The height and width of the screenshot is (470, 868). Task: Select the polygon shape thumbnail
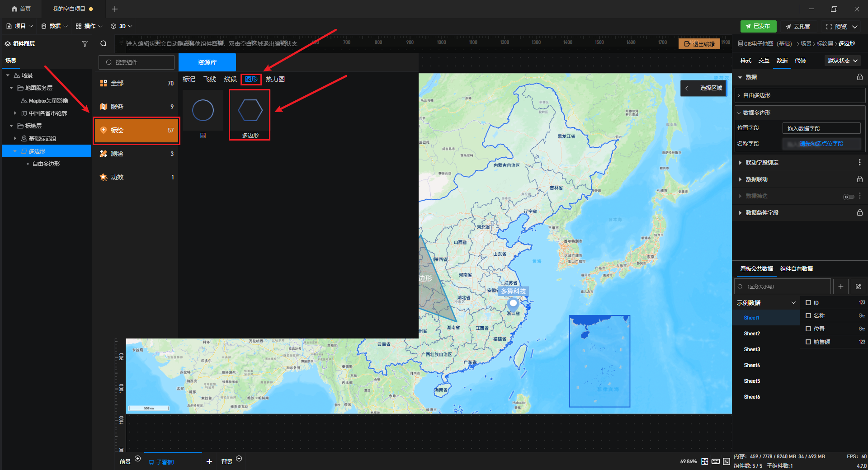(x=250, y=111)
